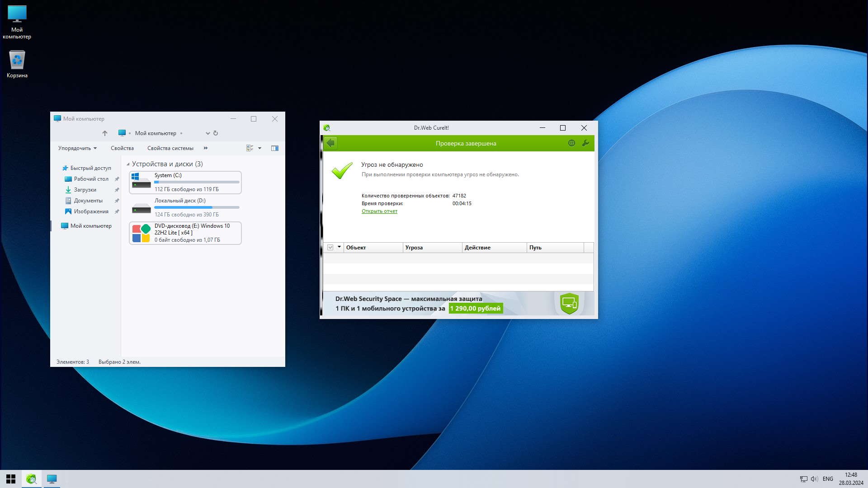Open dropdown arrow next to threats checkbox
This screenshot has width=868, height=488.
pos(339,247)
